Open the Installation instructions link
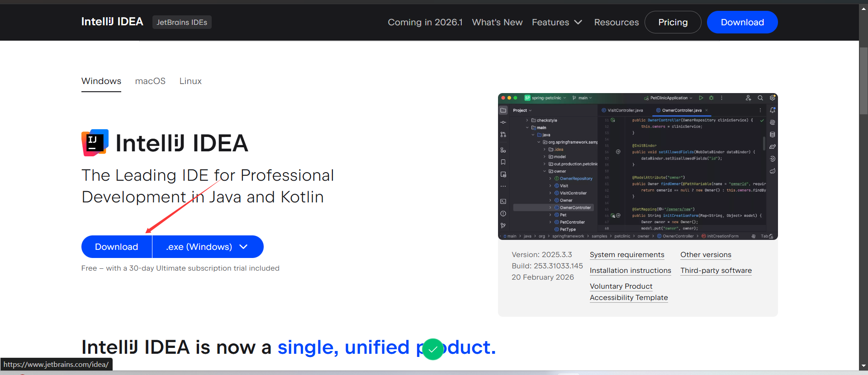Screen dimensions: 868x375 click(x=631, y=271)
